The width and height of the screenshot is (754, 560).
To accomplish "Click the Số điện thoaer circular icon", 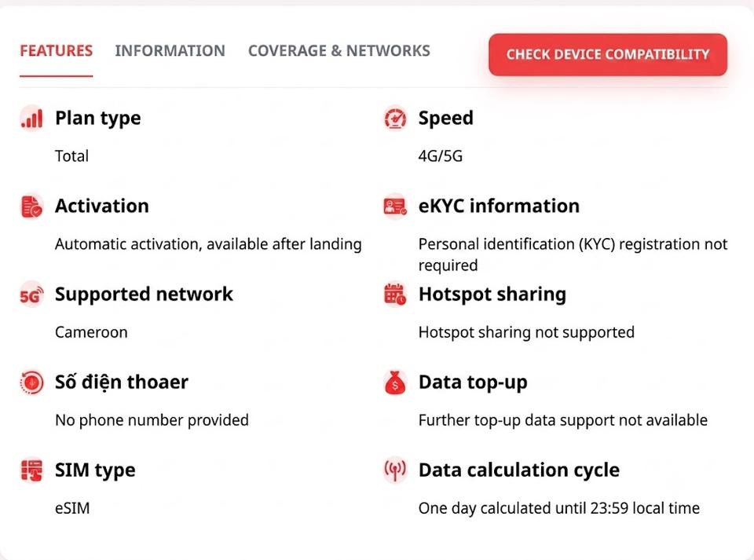I will click(31, 382).
